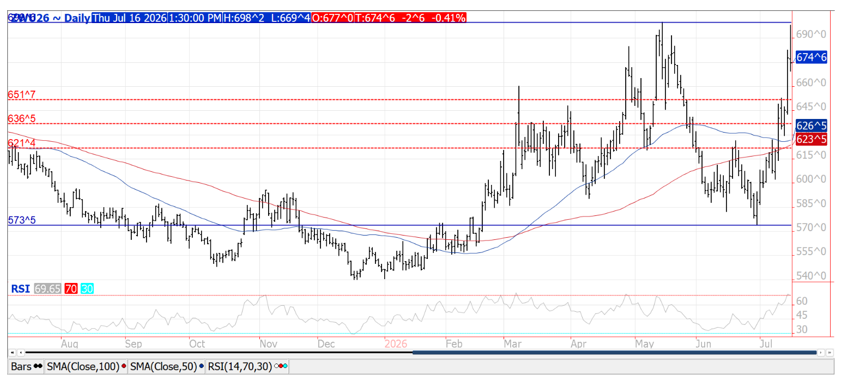Click the RSI 70 overbought level badge
The width and height of the screenshot is (847, 382).
click(x=71, y=289)
